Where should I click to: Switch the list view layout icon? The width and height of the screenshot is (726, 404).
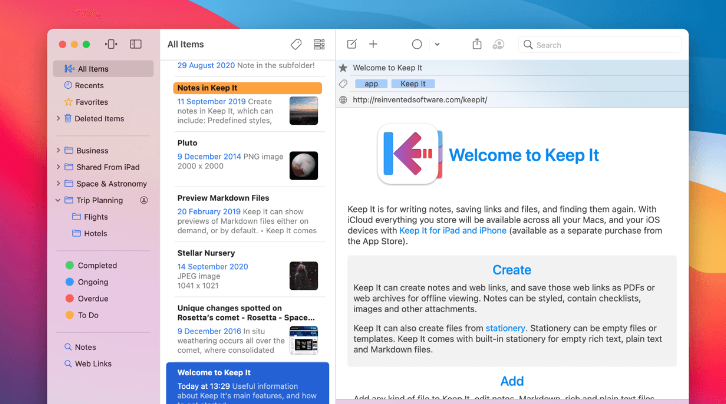coord(319,45)
